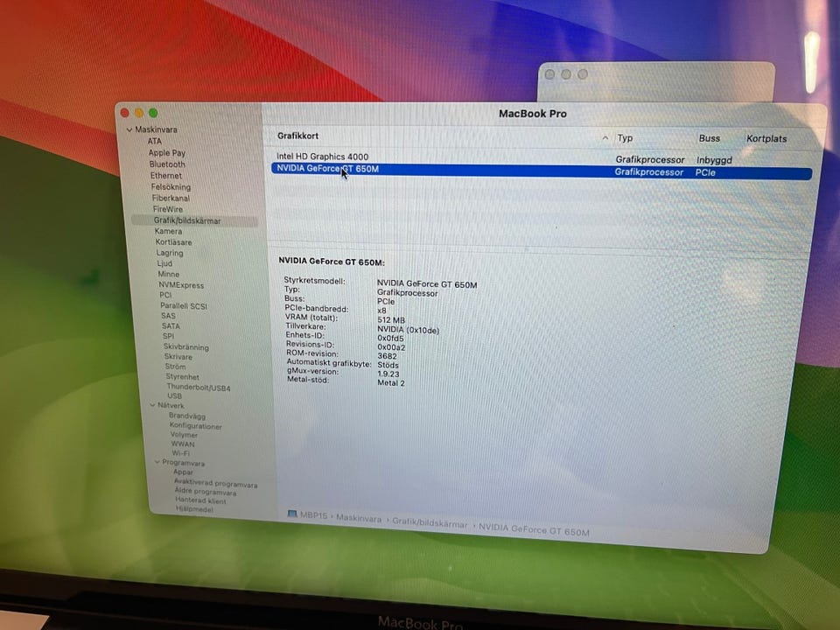Viewport: 840px width, 630px height.
Task: Select FireWire in the sidebar
Action: [x=168, y=209]
